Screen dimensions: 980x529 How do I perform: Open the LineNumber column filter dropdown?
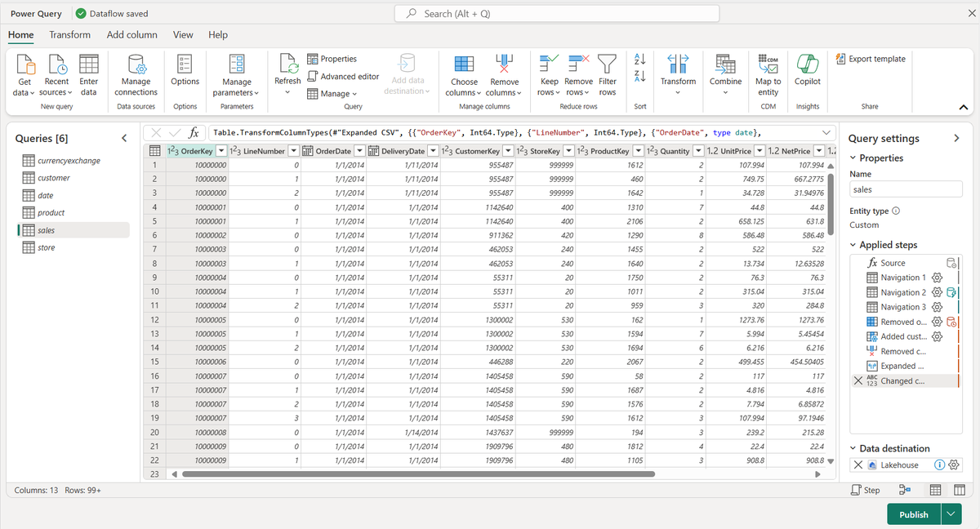click(294, 151)
